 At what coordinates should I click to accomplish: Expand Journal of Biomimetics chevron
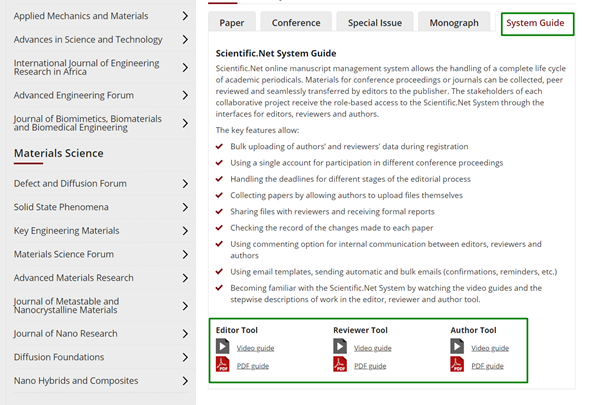tap(185, 123)
